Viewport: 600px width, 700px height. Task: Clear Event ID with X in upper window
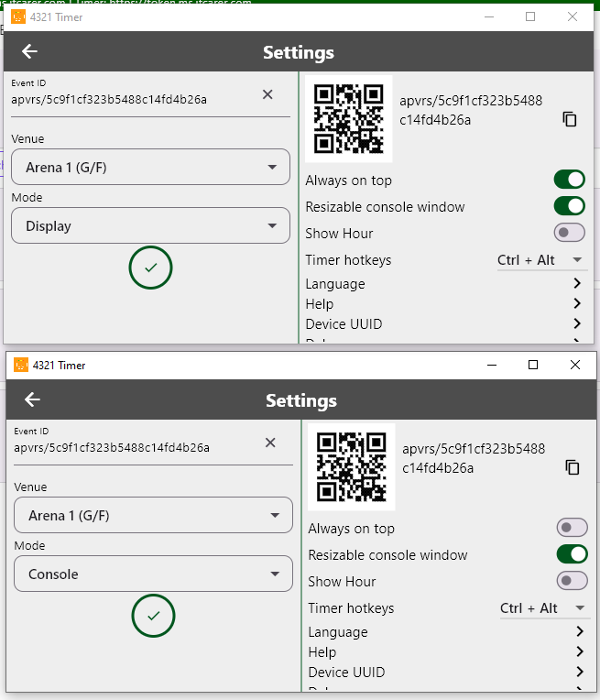click(x=267, y=94)
